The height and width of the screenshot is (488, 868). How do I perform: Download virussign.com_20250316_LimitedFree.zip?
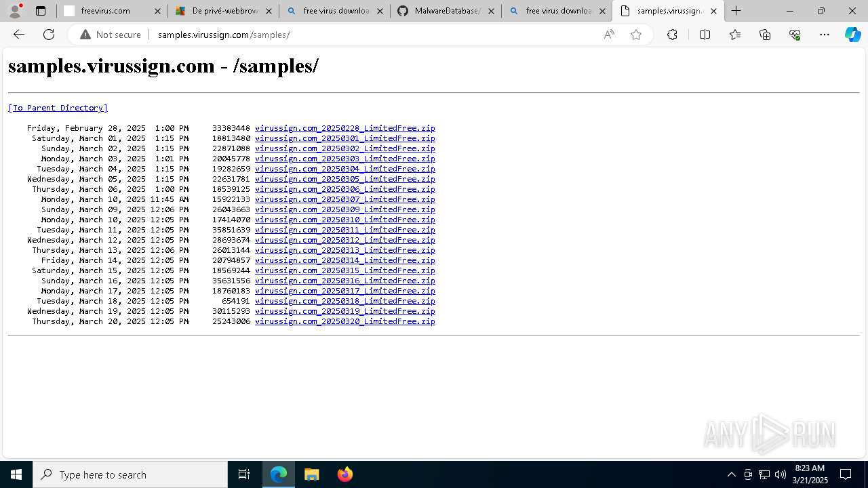(x=344, y=281)
